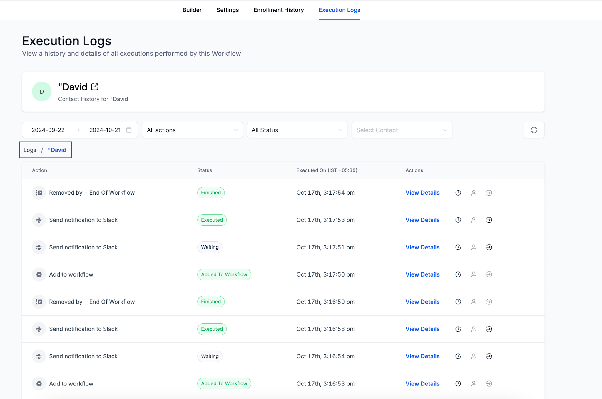Click the Execution Logs page heading
This screenshot has height=399, width=602.
click(x=67, y=41)
